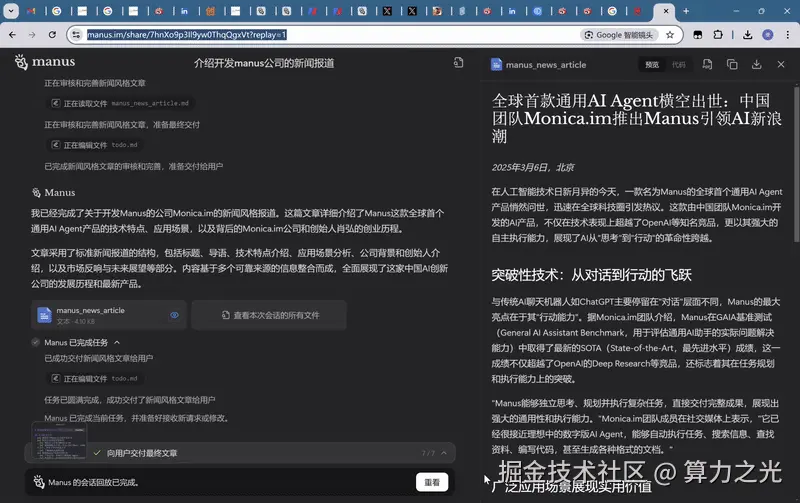Click the article preview panel scrollbar

click(796, 163)
